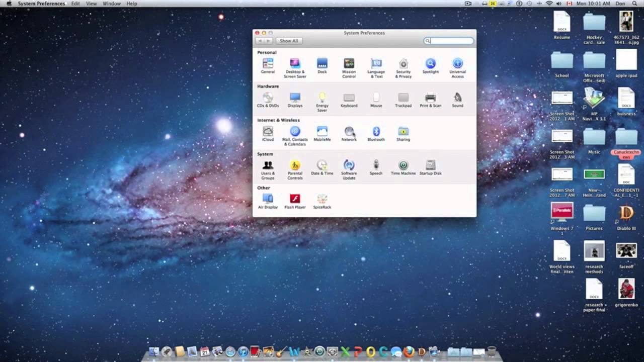This screenshot has width=644, height=362.
Task: Open Trackpad preferences pane
Action: 403,100
